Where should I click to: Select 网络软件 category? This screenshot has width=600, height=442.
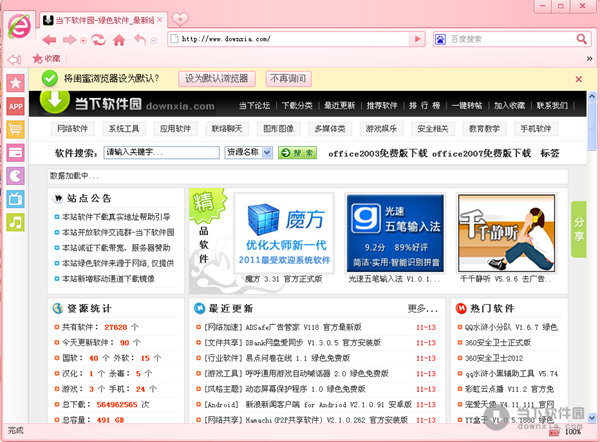(x=72, y=129)
